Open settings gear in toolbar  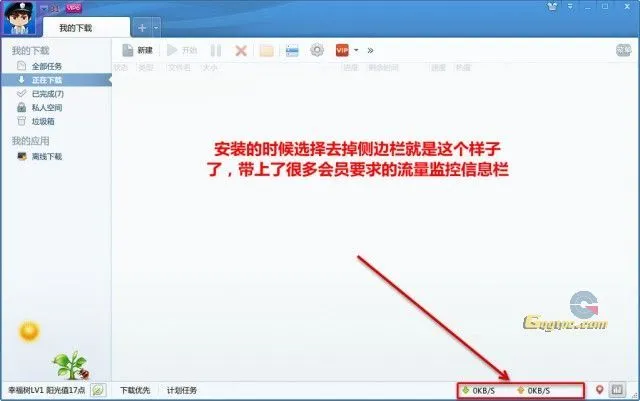[317, 50]
